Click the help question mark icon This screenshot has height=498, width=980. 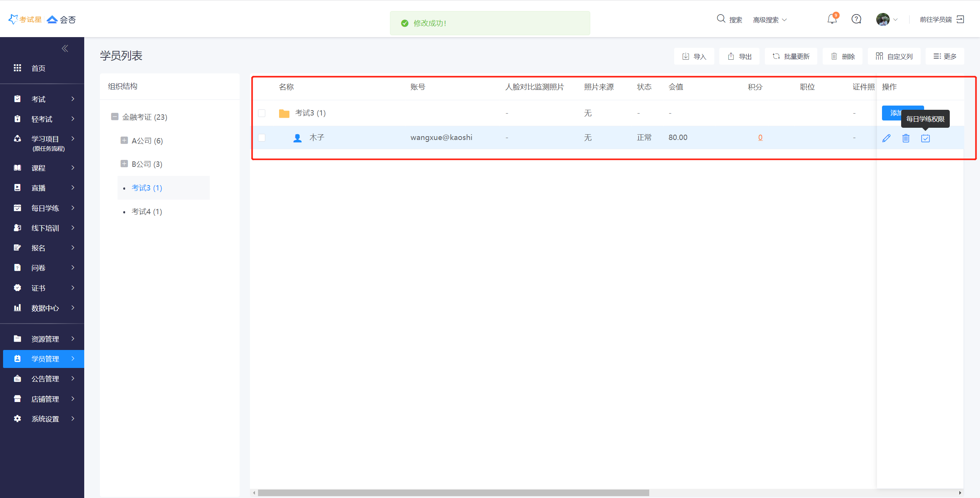tap(856, 19)
